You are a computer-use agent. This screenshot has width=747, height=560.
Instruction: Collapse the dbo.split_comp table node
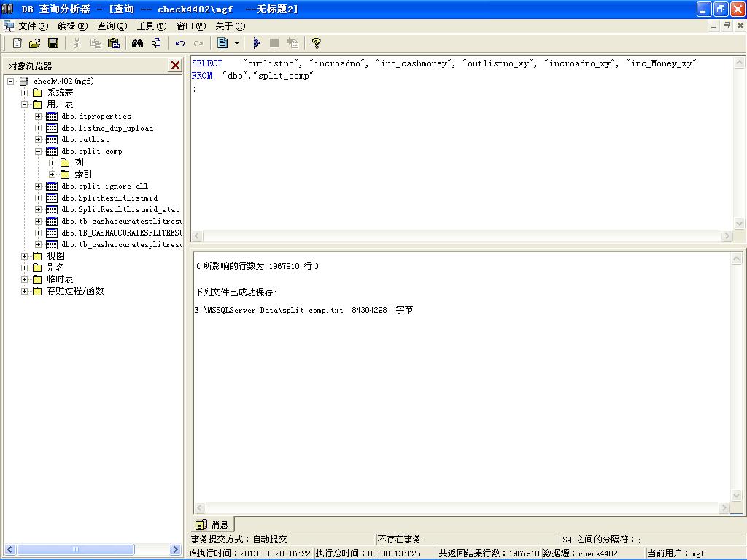pos(38,151)
